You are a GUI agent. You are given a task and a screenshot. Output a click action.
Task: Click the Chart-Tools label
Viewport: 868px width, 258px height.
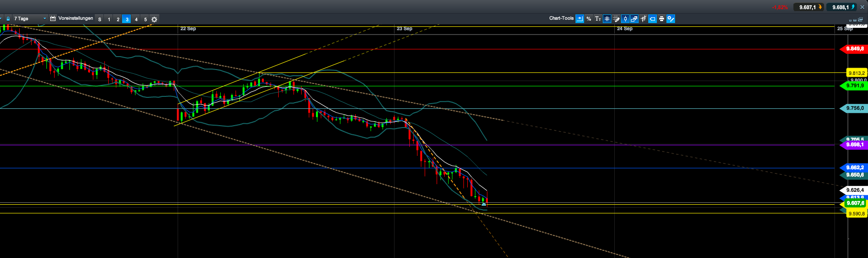click(x=561, y=18)
